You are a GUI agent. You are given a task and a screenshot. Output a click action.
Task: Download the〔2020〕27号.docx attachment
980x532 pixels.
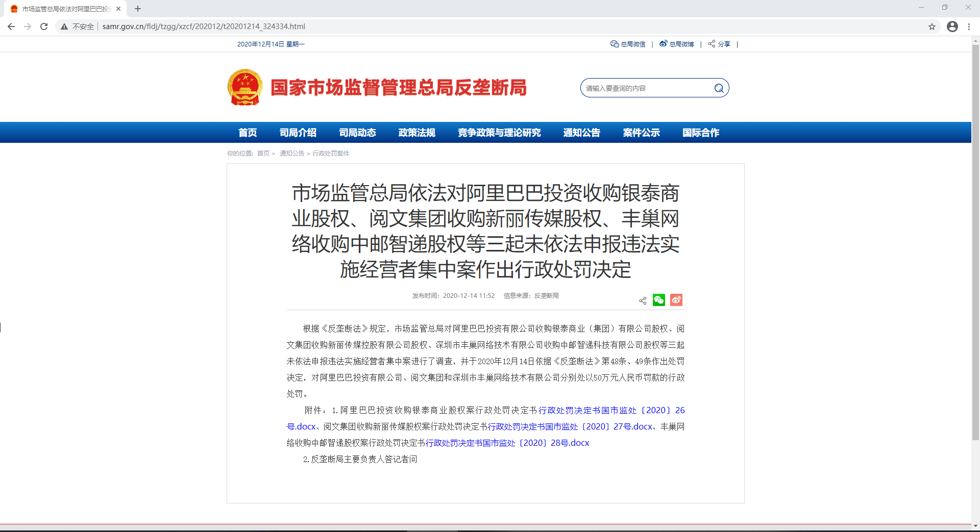tap(570, 426)
